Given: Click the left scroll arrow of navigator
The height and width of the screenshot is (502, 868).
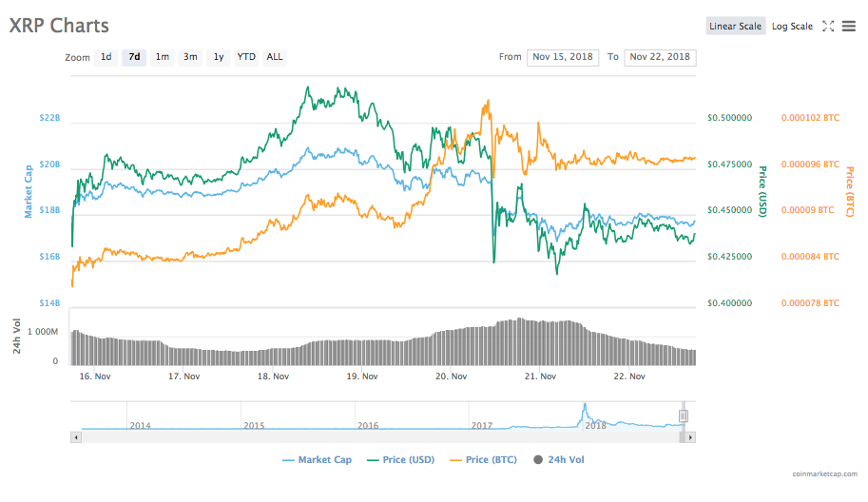Looking at the screenshot, I should click(76, 437).
